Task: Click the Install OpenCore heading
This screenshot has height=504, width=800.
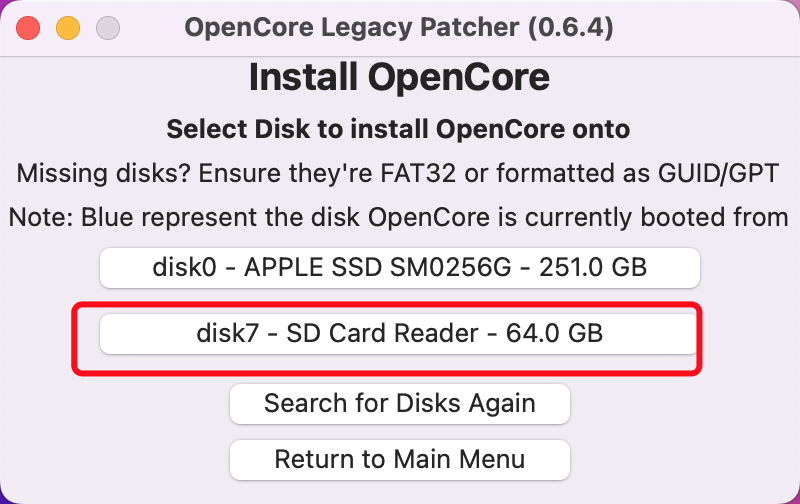Action: click(399, 78)
